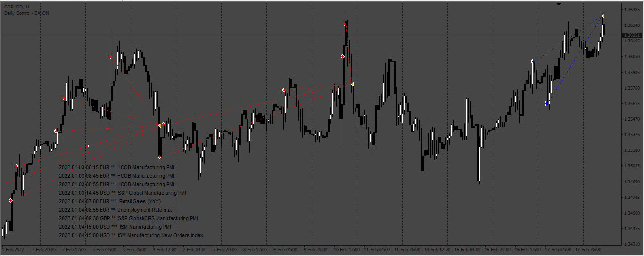This screenshot has height=256, width=644.
Task: Select the upper blue buy arrow near 16 Feb
Action: (533, 61)
